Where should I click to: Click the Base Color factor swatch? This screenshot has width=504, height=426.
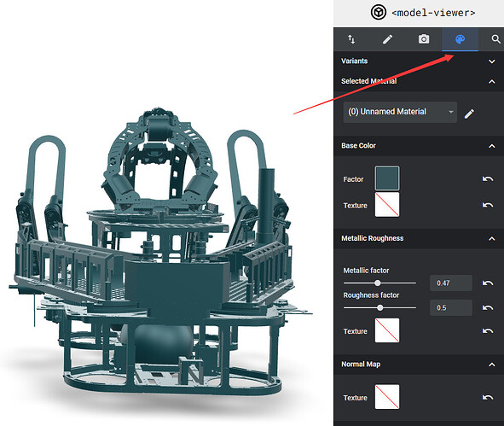click(x=387, y=178)
